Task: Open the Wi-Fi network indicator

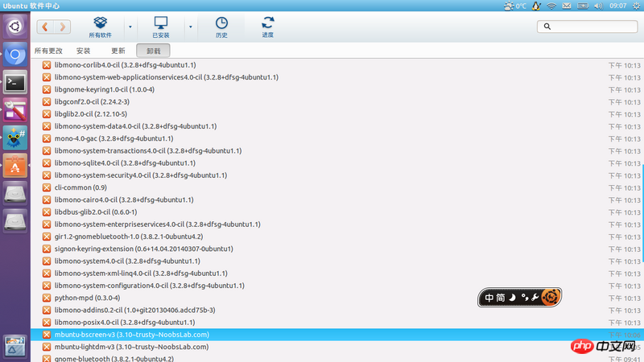Action: [x=551, y=6]
